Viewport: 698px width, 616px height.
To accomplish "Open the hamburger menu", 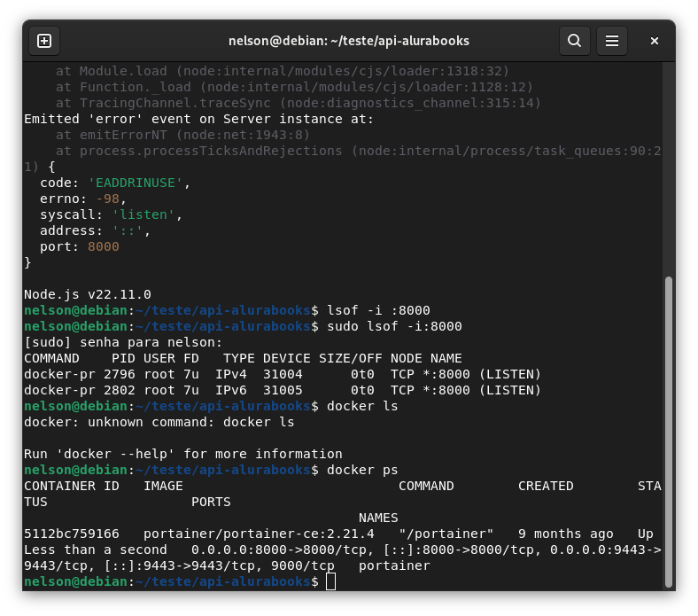I will coord(612,41).
